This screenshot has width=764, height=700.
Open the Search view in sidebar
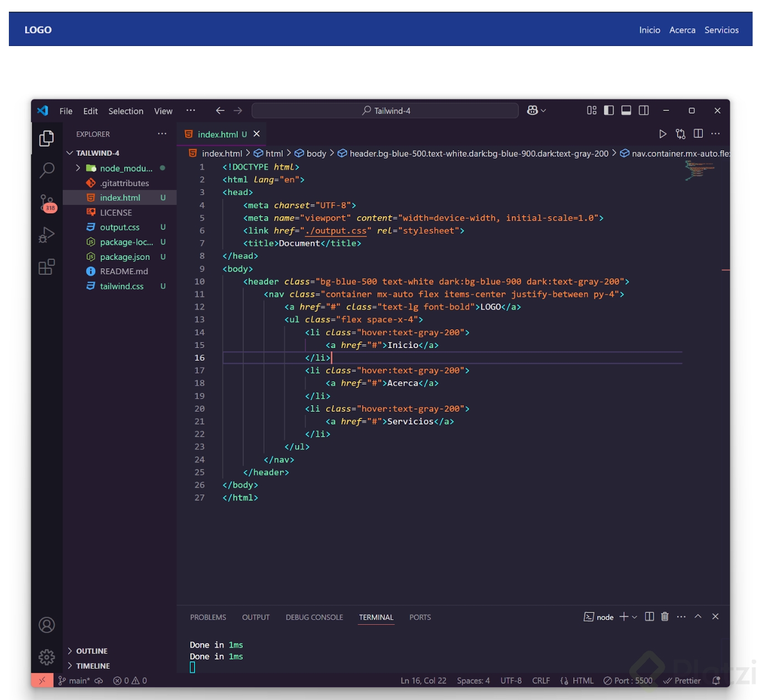[47, 170]
